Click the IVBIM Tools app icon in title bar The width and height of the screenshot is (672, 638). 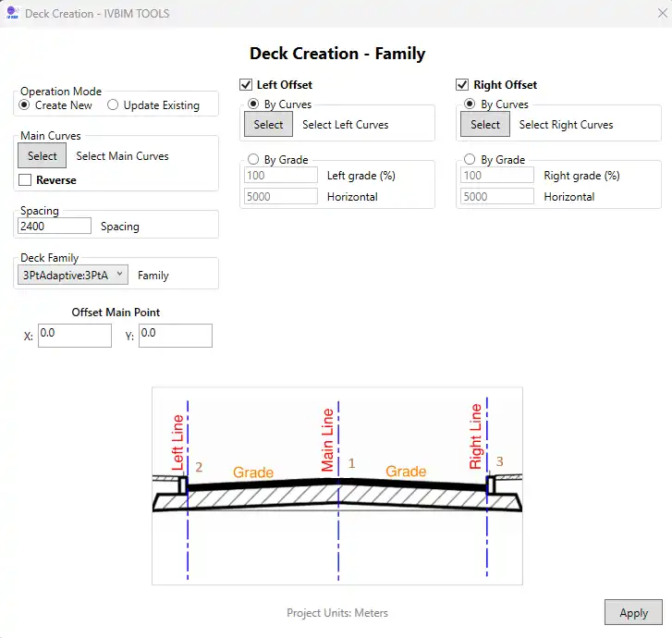(12, 14)
